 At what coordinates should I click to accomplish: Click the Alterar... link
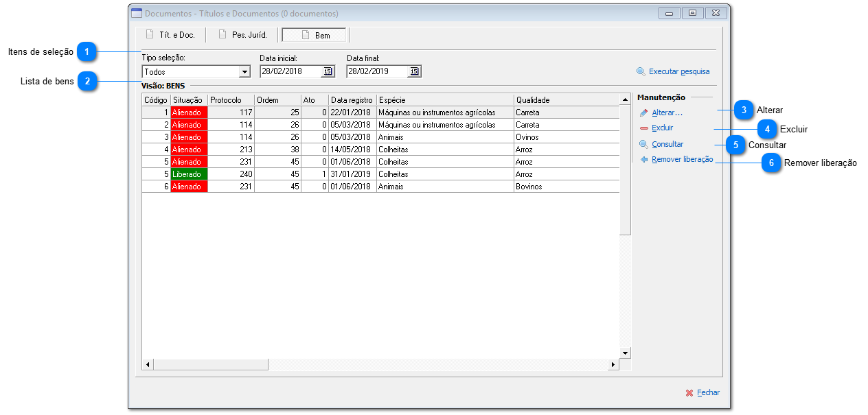[x=667, y=112]
